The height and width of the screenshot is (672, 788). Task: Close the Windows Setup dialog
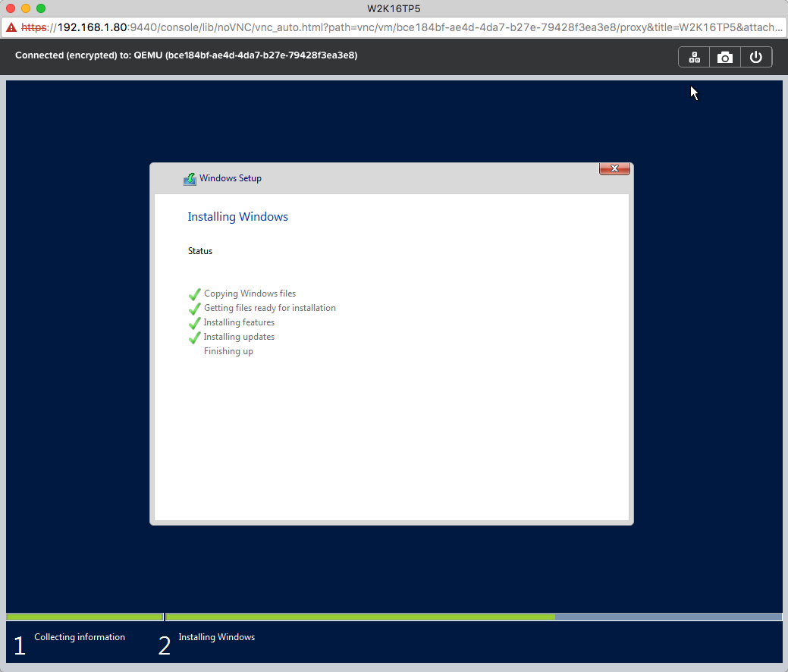614,168
